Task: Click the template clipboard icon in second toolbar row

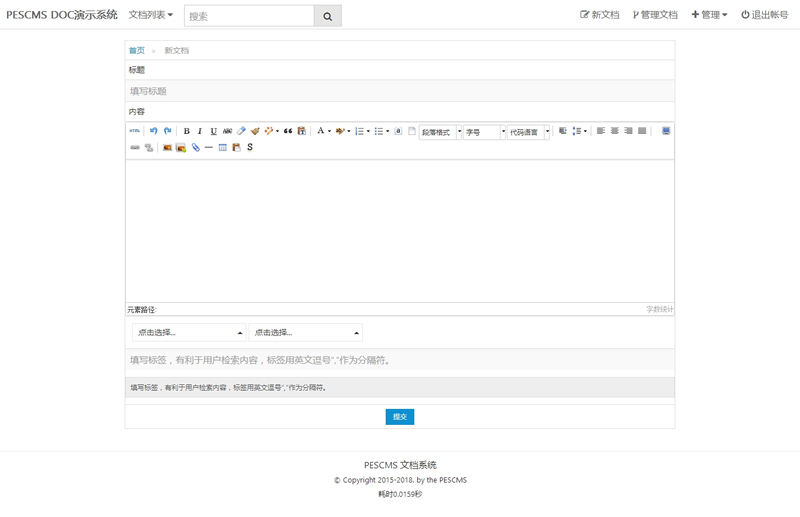Action: (x=236, y=147)
